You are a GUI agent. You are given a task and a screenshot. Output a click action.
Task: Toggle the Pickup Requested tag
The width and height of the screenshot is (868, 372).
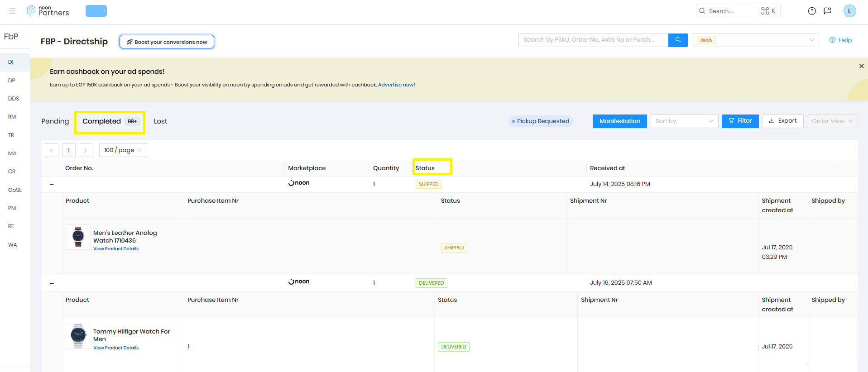click(x=541, y=121)
